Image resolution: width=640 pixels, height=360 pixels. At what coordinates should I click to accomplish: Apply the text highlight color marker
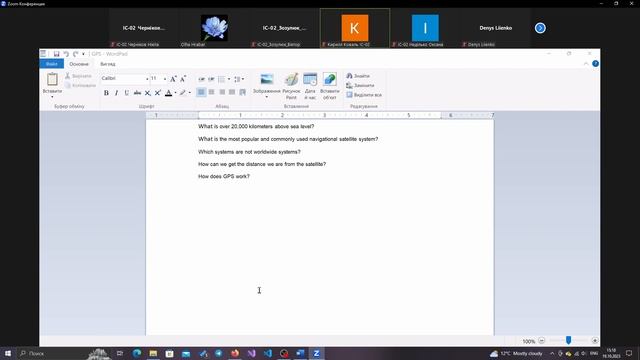click(x=182, y=93)
